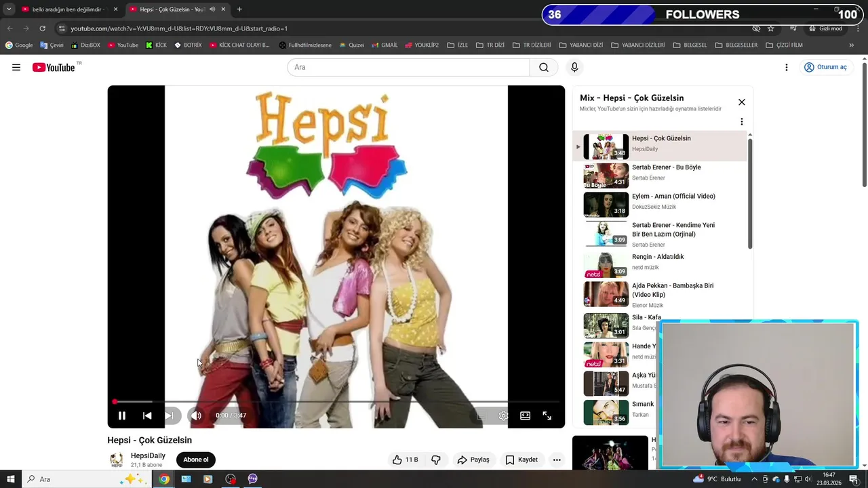Viewport: 868px width, 488px height.
Task: Open YouTube settings three-dot menu
Action: 786,67
